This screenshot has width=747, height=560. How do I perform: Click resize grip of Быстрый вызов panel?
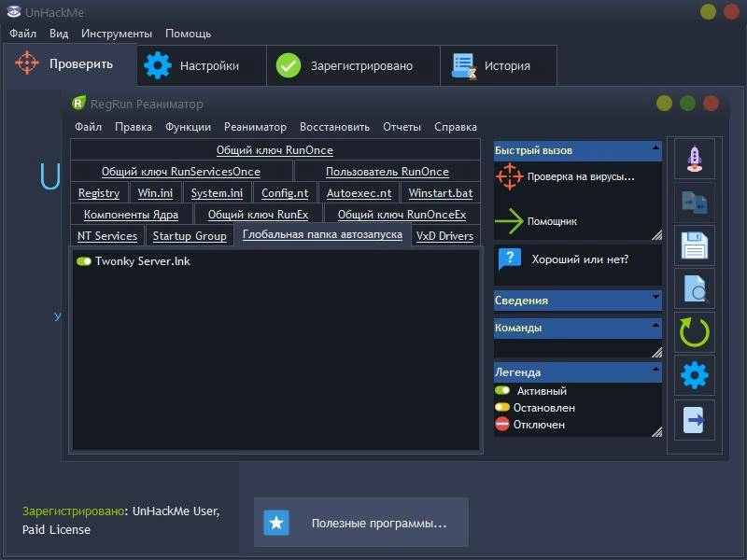tap(656, 235)
